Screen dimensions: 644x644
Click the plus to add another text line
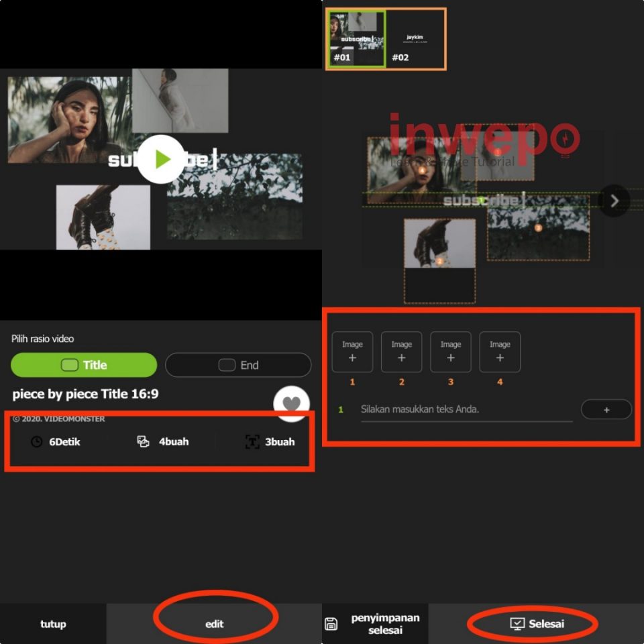606,409
